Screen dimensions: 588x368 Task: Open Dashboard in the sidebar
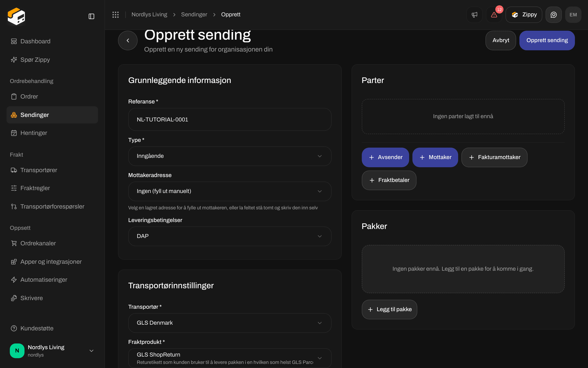(x=52, y=41)
